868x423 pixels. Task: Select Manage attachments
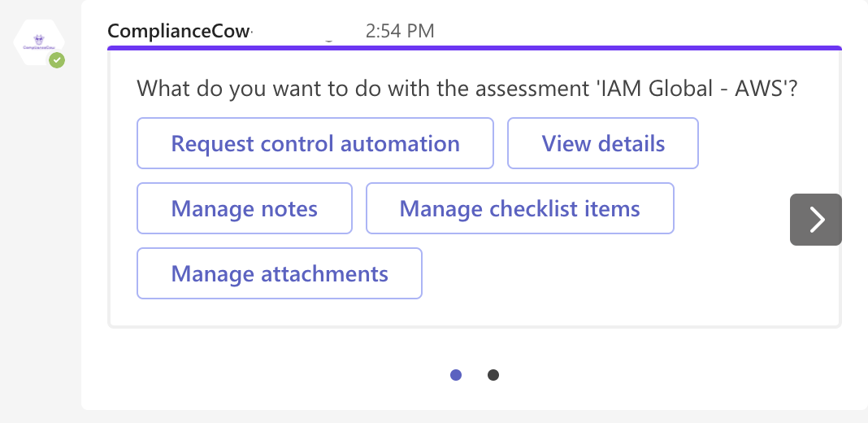pos(279,273)
